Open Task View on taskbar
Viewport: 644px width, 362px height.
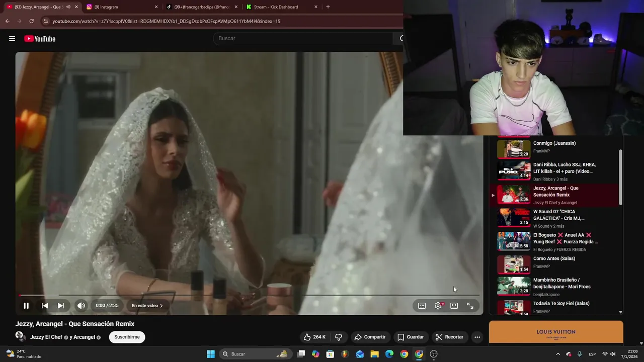tap(301, 354)
